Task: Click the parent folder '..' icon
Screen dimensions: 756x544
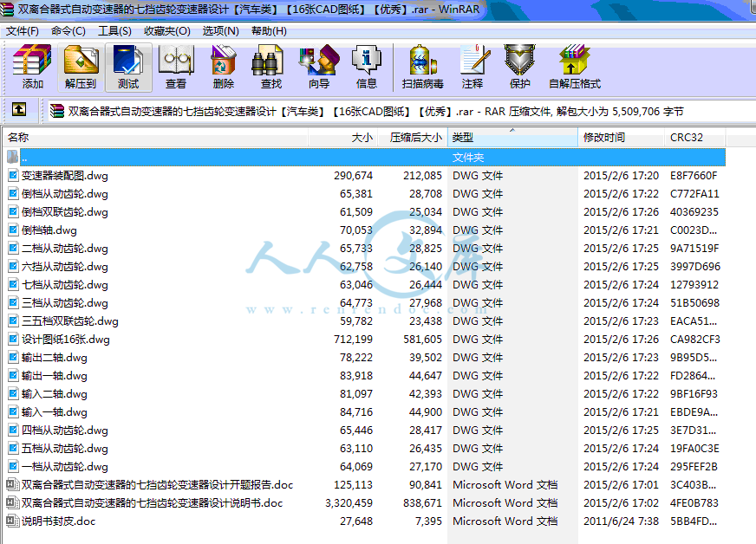Action: pyautogui.click(x=12, y=157)
